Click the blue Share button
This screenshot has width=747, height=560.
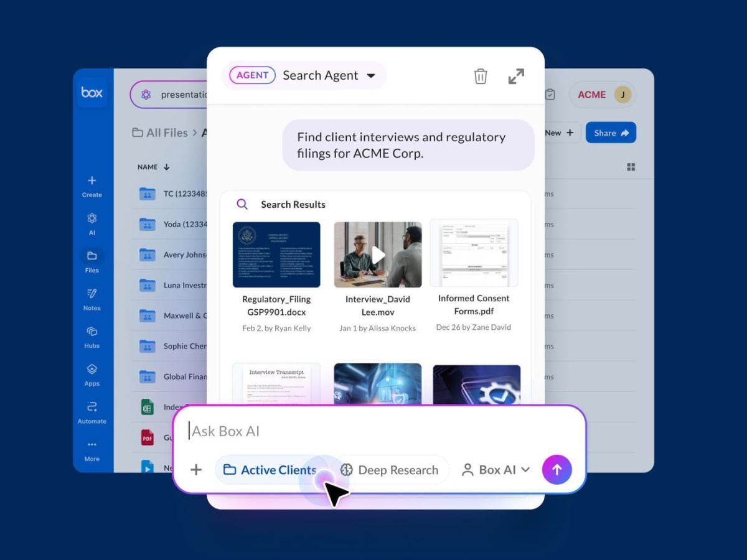[611, 133]
